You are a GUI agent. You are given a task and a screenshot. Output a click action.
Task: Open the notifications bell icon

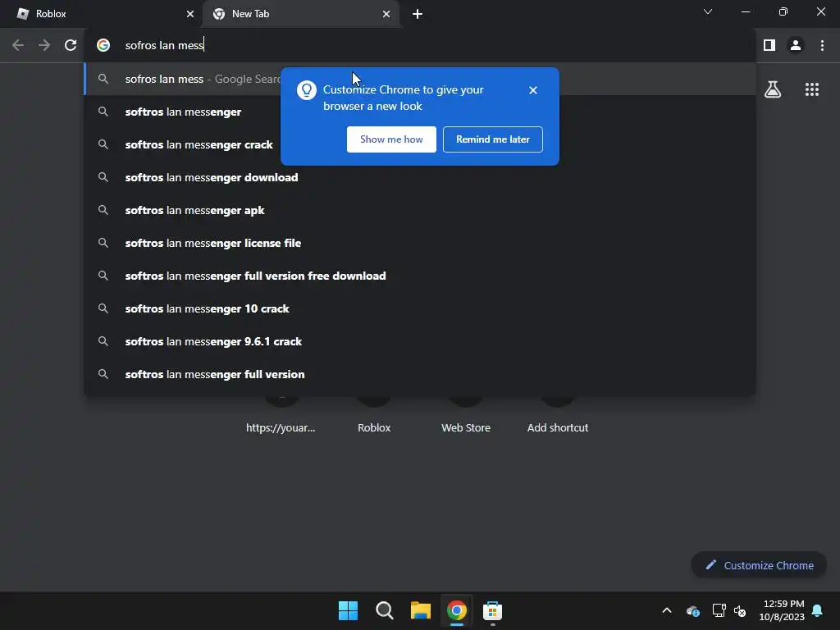(x=817, y=610)
